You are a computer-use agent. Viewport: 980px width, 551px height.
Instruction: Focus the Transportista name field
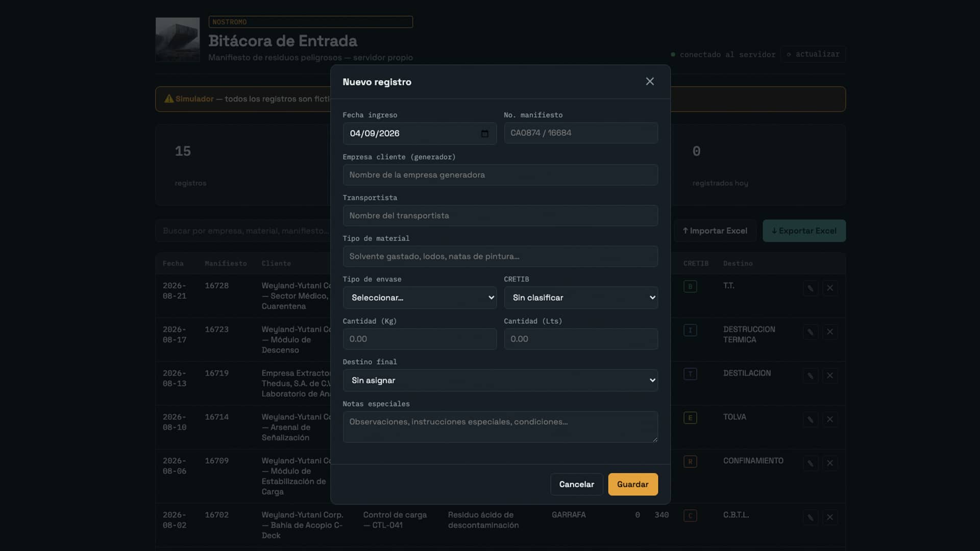click(500, 216)
